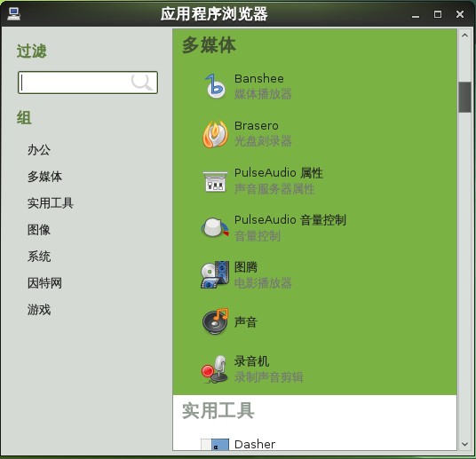Close the 应用程序浏览器 window
The width and height of the screenshot is (476, 459).
tap(460, 14)
